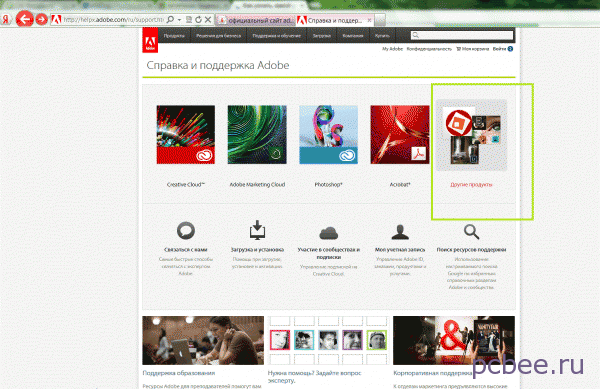Click the helpx.adobe.com URL field
This screenshot has width=600, height=389.
(x=113, y=20)
